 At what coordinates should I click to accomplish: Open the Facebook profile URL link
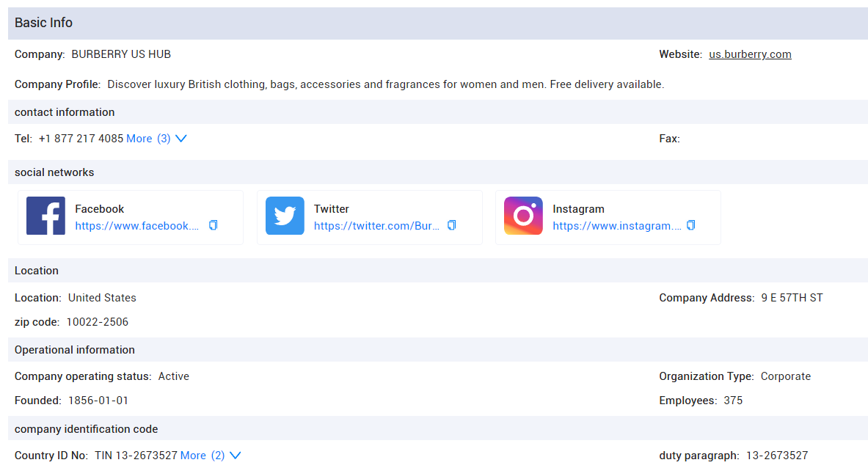(x=136, y=226)
